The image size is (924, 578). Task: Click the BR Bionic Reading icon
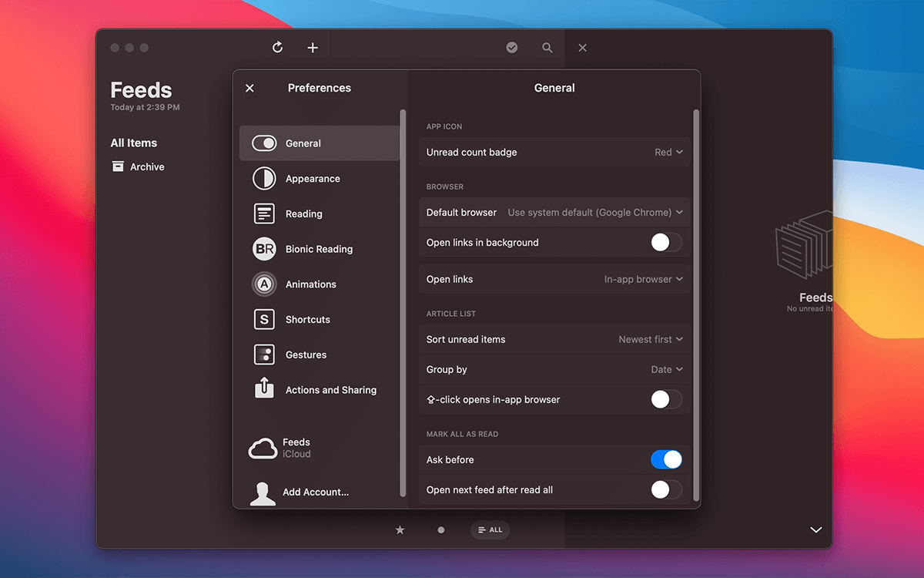[x=264, y=249]
